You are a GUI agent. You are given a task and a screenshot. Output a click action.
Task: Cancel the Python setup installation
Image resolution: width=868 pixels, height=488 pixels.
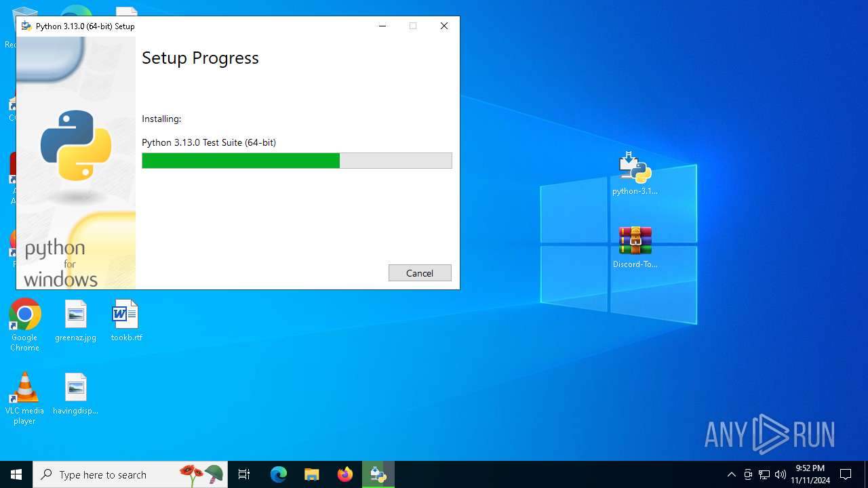pos(420,272)
